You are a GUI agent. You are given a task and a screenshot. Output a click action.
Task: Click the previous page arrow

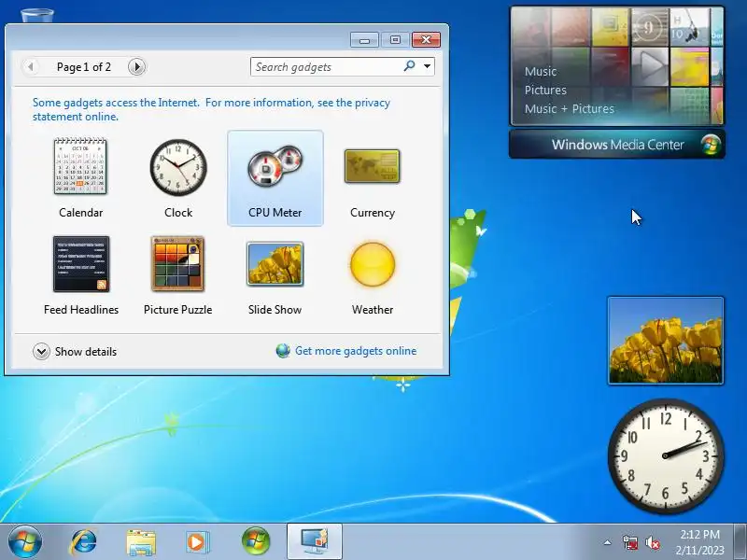pyautogui.click(x=31, y=66)
